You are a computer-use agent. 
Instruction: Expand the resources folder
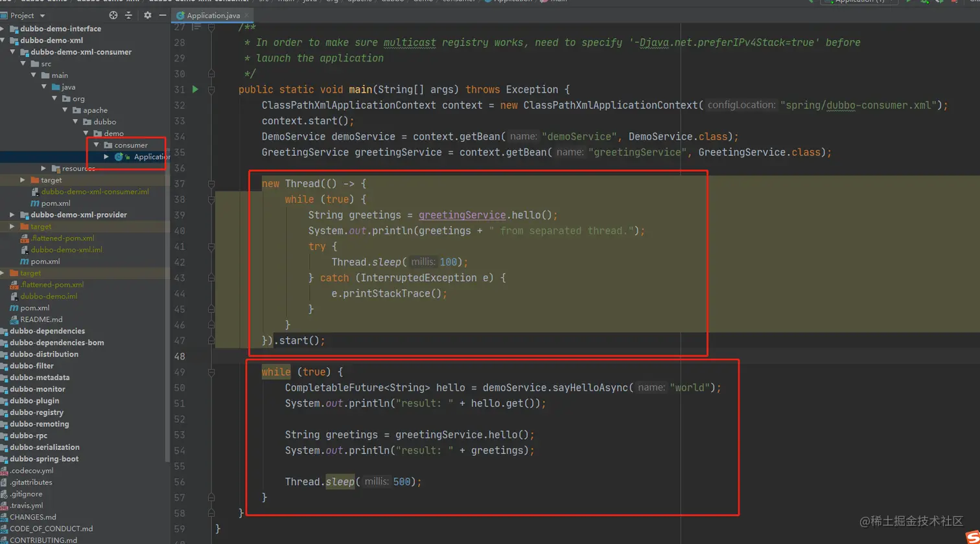pos(44,168)
